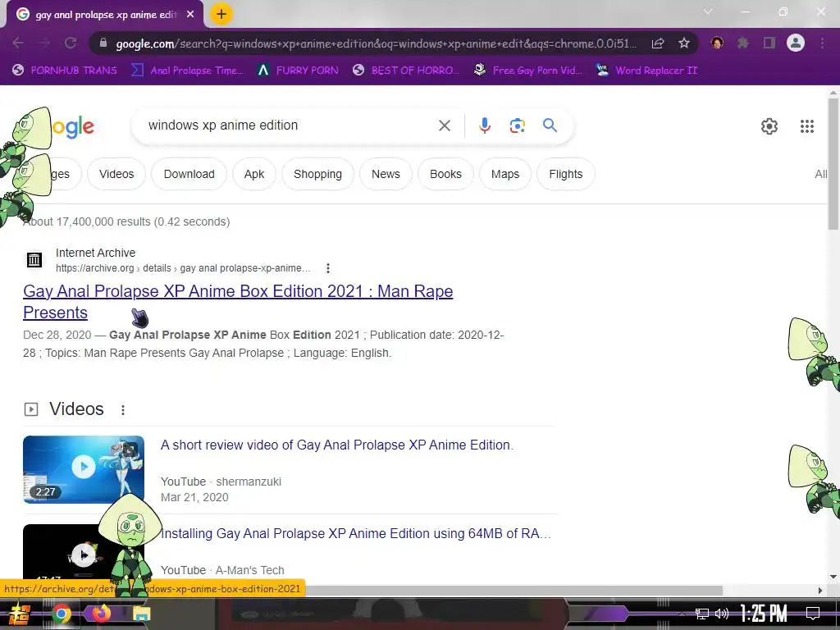Expand the tab search chevron in the title bar

coord(708,11)
